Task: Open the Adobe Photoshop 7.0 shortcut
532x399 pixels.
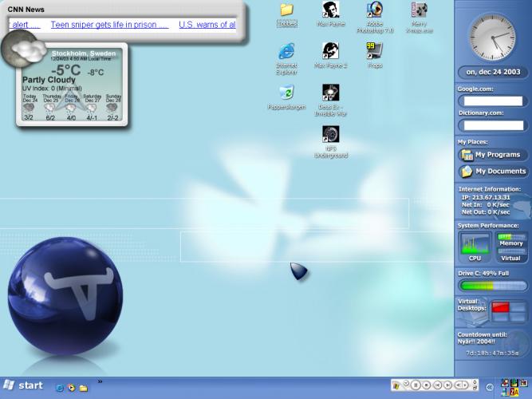Action: [375, 10]
